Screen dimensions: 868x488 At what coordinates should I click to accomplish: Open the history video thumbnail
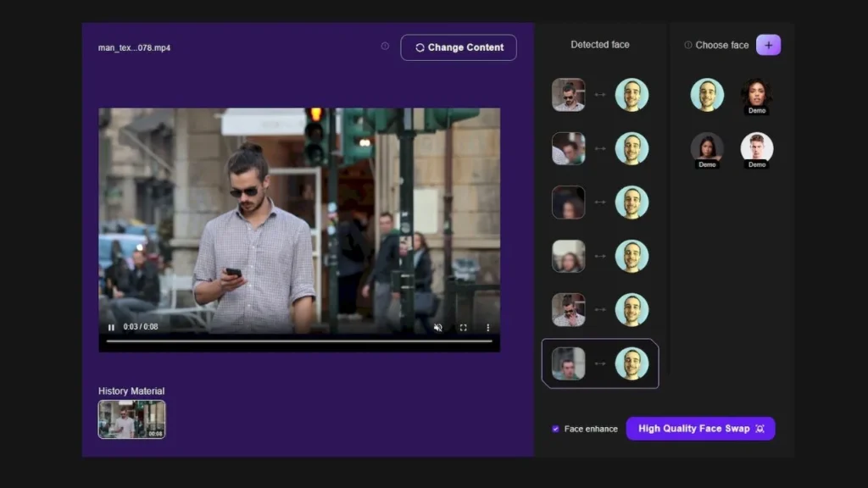[131, 419]
